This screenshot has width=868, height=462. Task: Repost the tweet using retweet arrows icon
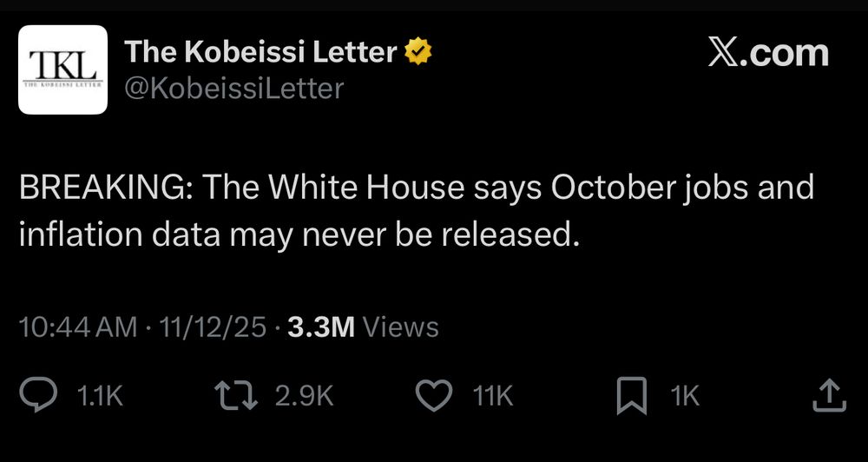click(x=238, y=395)
